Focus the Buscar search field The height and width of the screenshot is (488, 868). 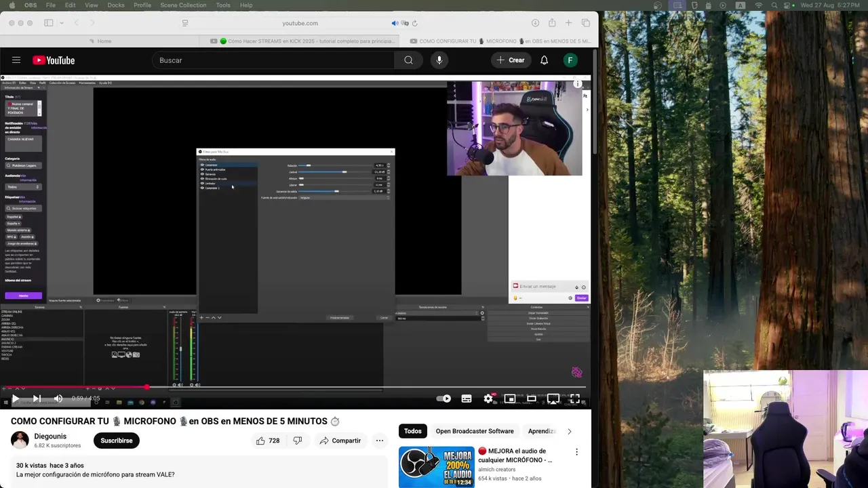point(273,60)
